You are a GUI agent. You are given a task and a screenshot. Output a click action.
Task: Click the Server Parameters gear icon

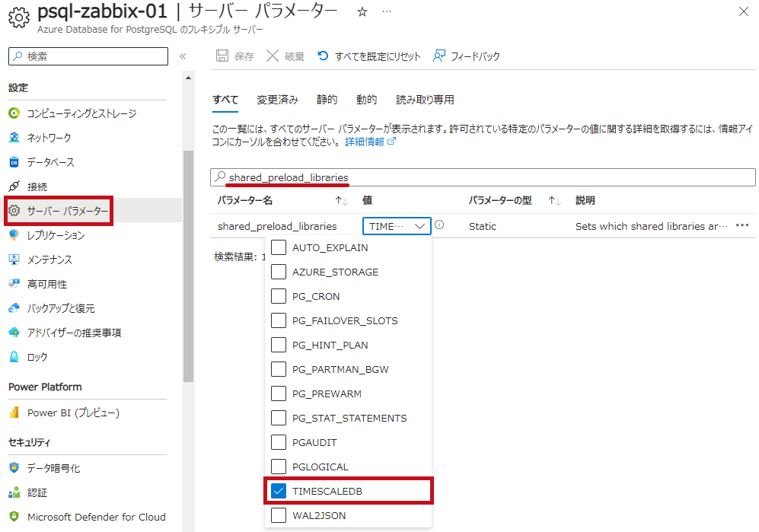tap(14, 211)
